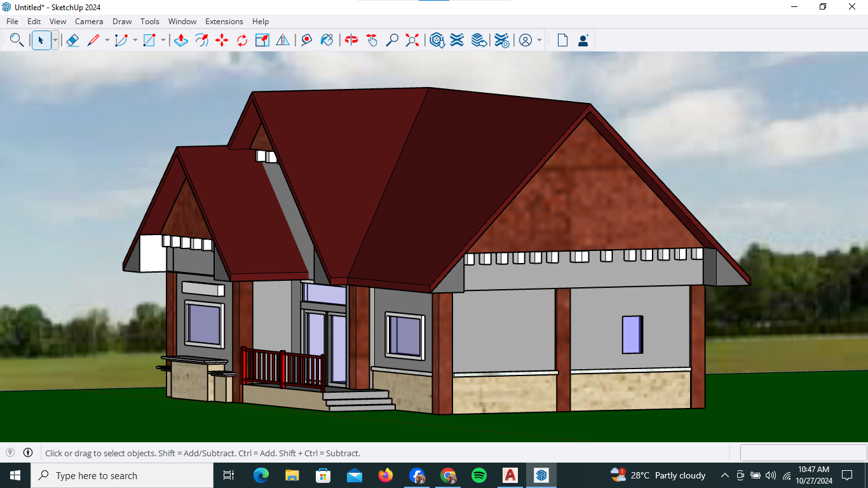Open the Windows Start button
The image size is (868, 488).
15,475
